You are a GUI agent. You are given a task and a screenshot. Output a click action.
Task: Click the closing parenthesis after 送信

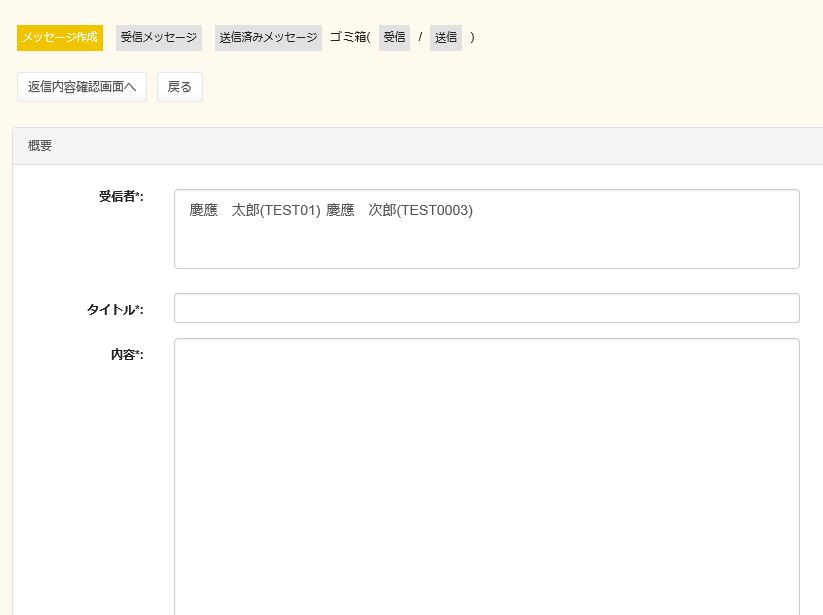coord(472,38)
